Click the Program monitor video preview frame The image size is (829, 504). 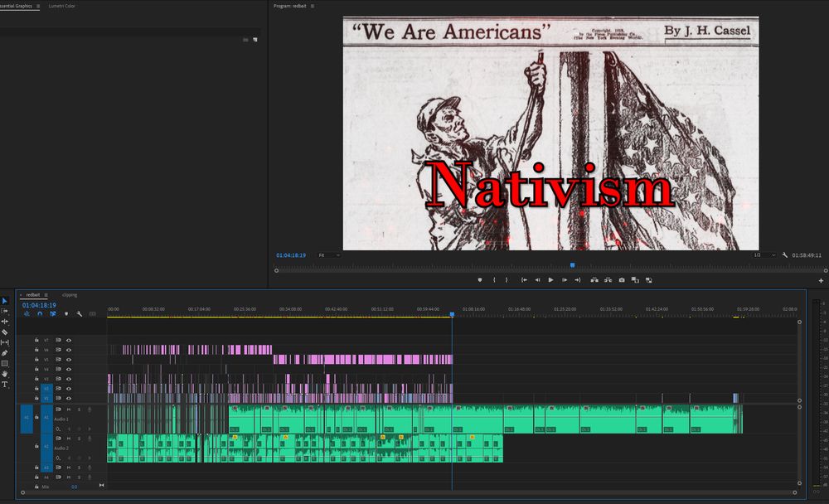tap(551, 133)
